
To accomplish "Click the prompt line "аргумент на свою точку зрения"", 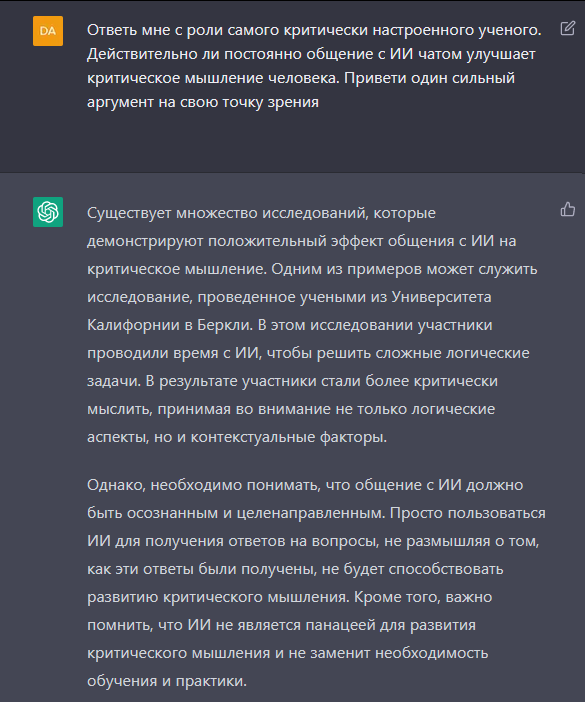I will pos(203,103).
